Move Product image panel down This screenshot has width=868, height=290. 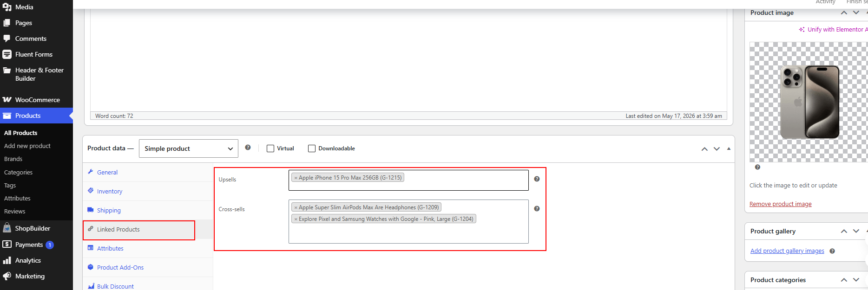click(856, 13)
